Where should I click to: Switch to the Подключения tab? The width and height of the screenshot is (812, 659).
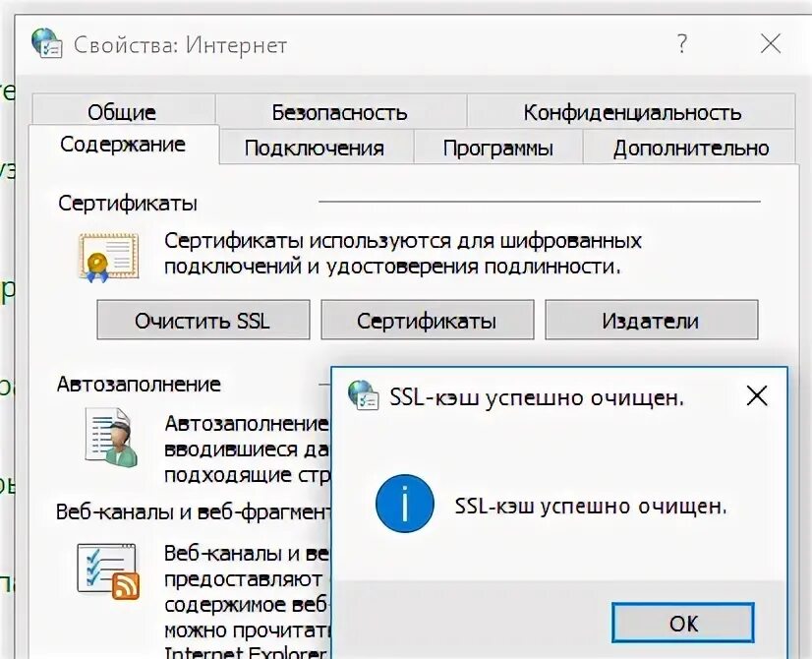(316, 148)
